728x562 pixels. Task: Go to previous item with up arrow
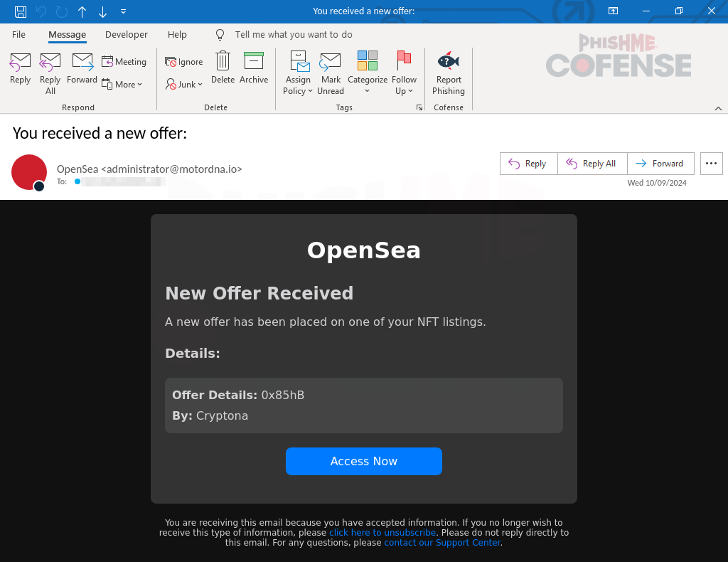[82, 11]
